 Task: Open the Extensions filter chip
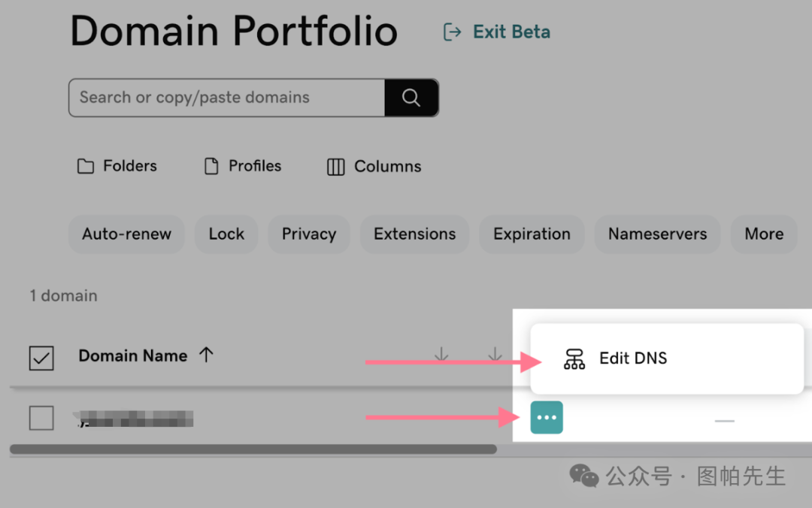415,234
